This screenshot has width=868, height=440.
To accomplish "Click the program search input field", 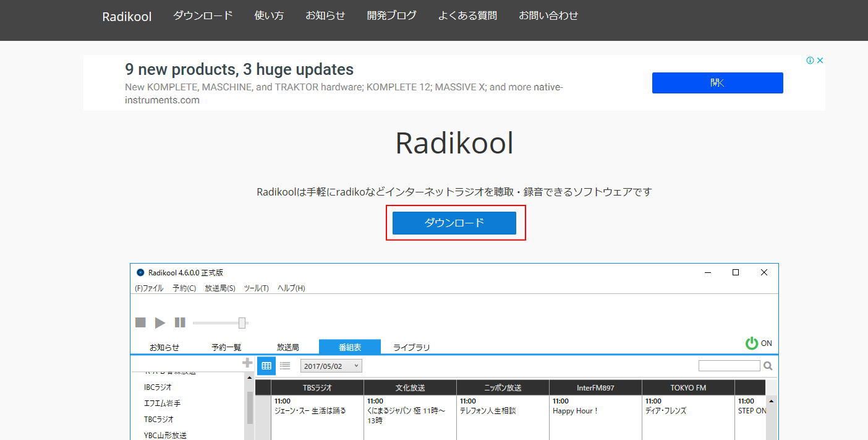I will [x=730, y=366].
